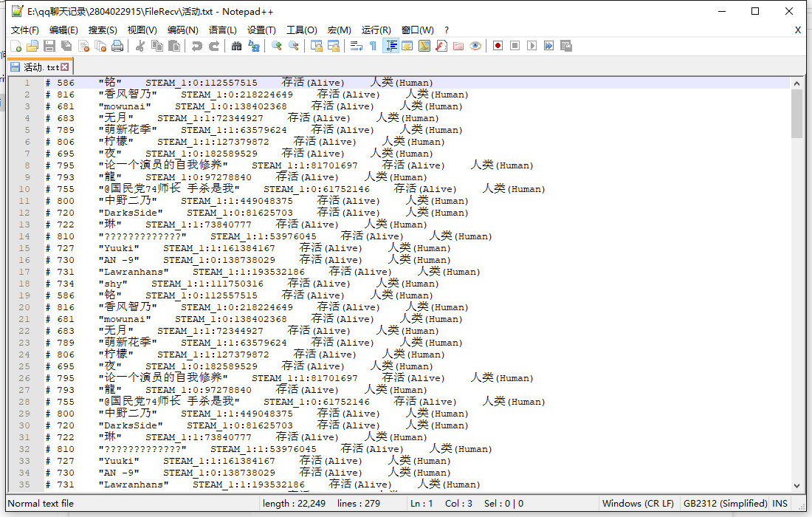Click "DarksSide" text on line 12
The image size is (812, 517).
[131, 213]
